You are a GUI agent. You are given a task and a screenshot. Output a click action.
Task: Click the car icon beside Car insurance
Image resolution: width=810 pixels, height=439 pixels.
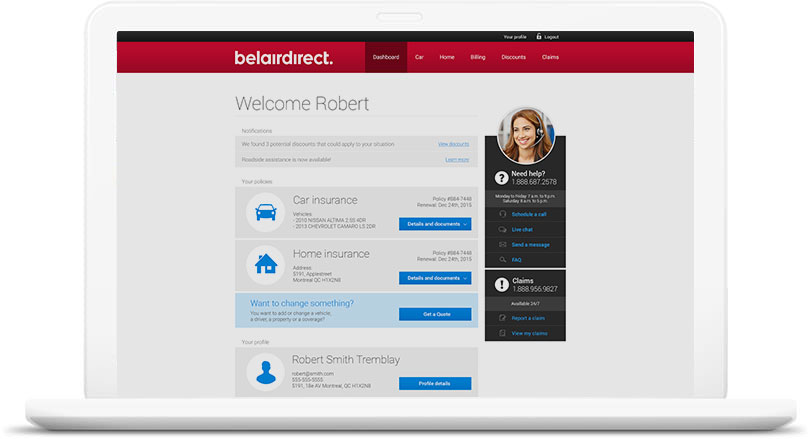pyautogui.click(x=266, y=212)
